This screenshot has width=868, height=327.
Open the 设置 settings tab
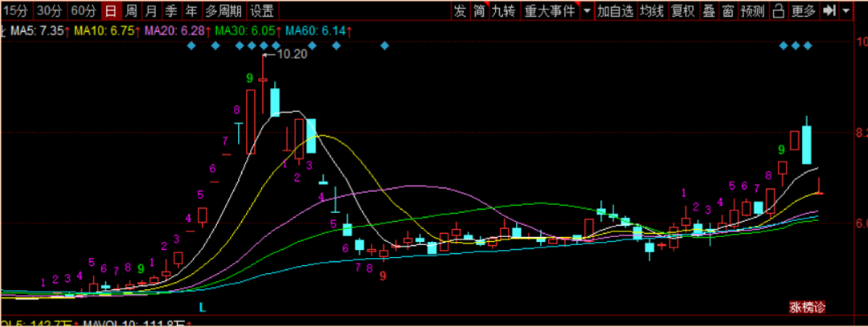click(262, 10)
